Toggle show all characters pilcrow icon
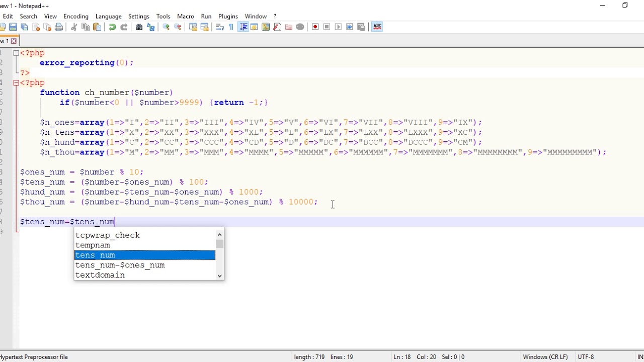The image size is (644, 362). (x=231, y=27)
